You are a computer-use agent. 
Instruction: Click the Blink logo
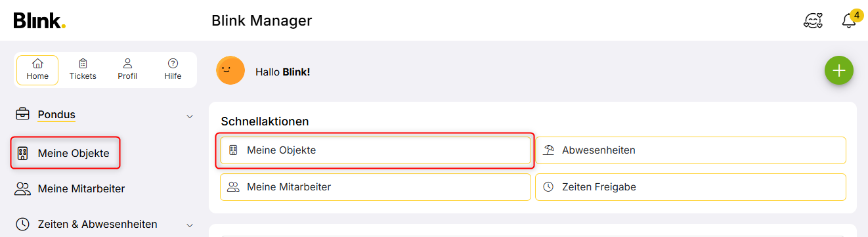pos(39,21)
